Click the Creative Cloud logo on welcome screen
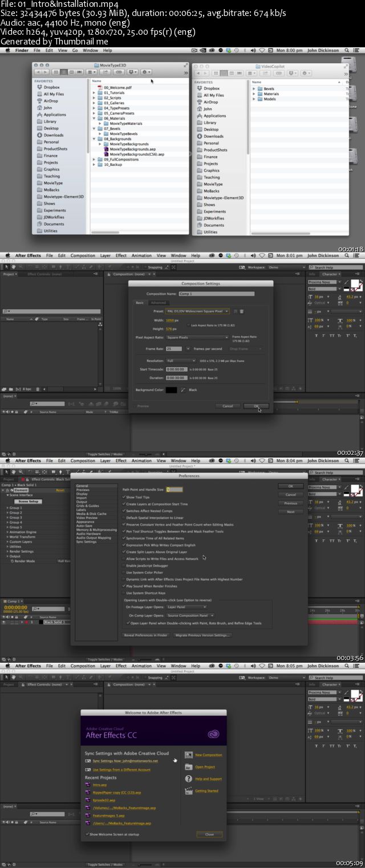Image resolution: width=365 pixels, height=868 pixels. [214, 734]
